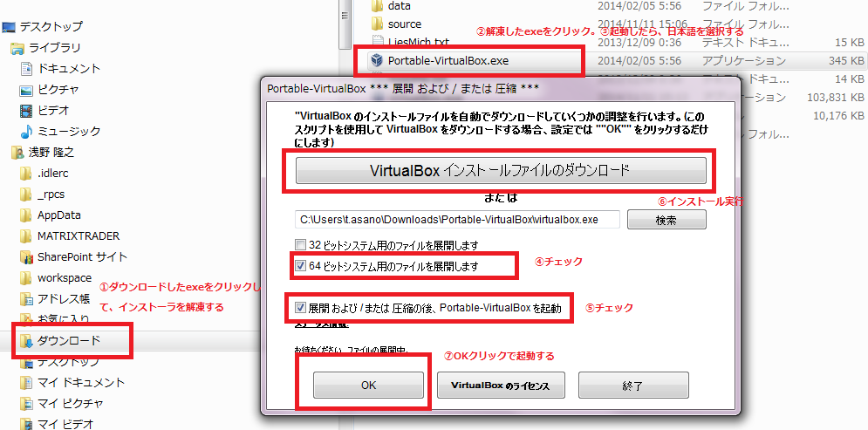
Task: Click the 15 KB size of LiesMich.txt
Action: [848, 42]
